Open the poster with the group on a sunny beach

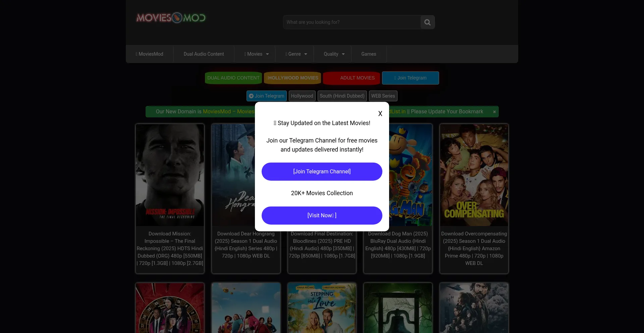click(x=246, y=308)
